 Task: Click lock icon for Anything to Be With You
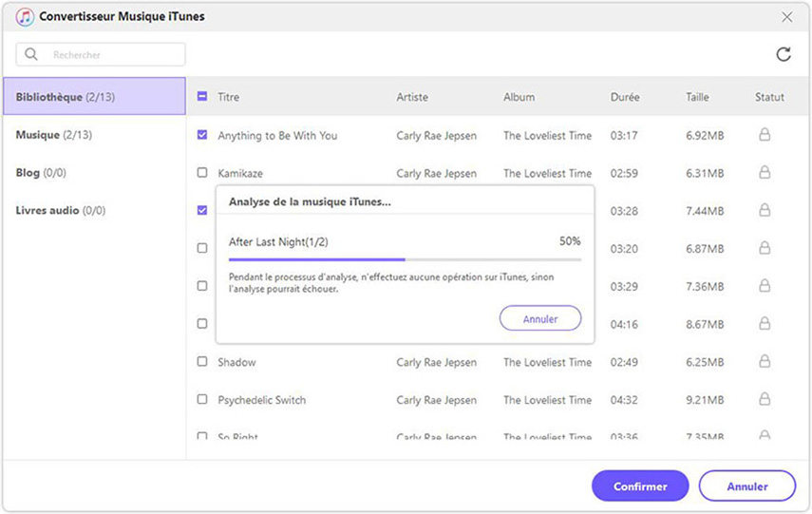pos(765,135)
